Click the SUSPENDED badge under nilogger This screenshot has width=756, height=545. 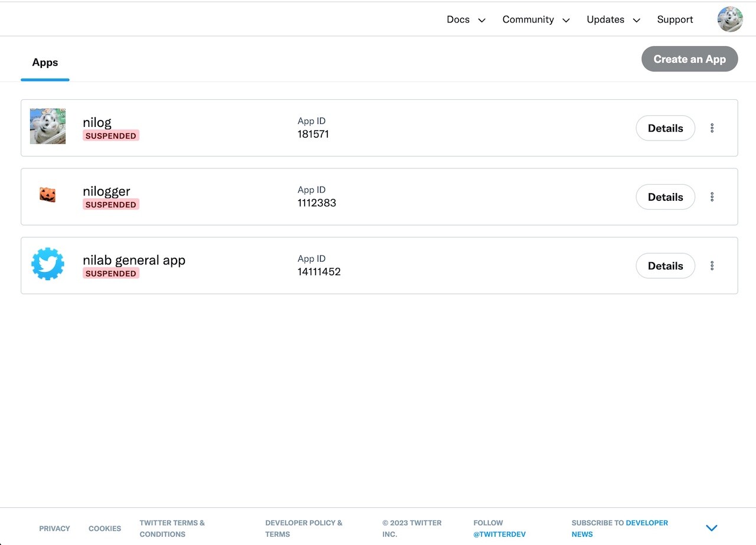click(x=111, y=204)
